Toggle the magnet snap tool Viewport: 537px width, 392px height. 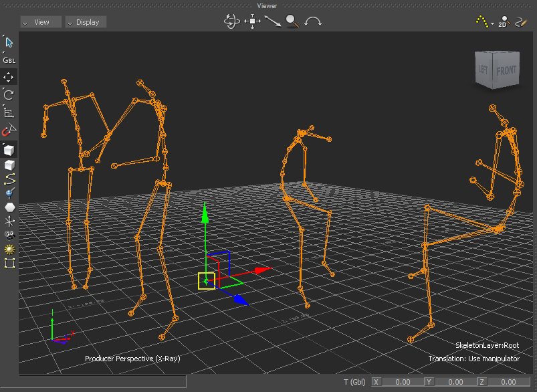(x=9, y=130)
